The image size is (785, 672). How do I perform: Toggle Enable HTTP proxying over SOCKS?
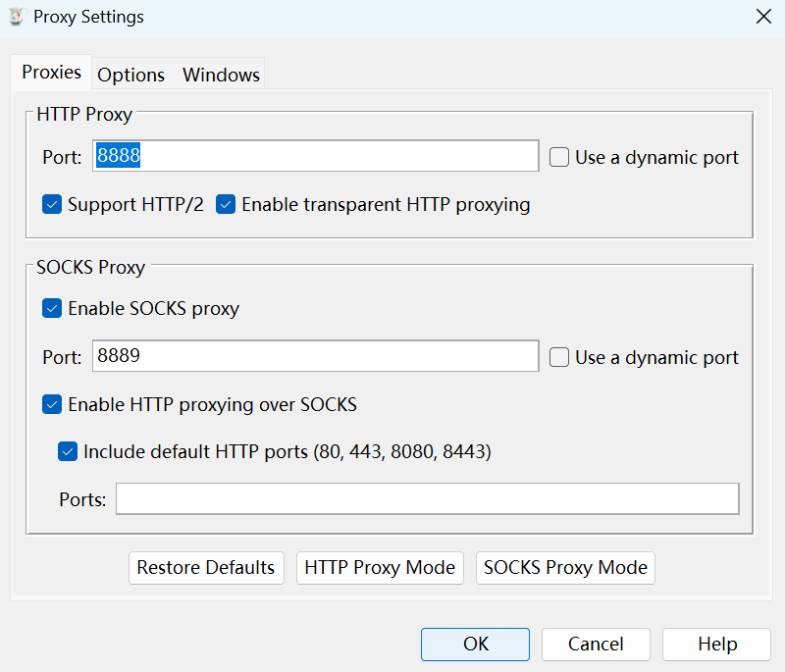pos(52,404)
